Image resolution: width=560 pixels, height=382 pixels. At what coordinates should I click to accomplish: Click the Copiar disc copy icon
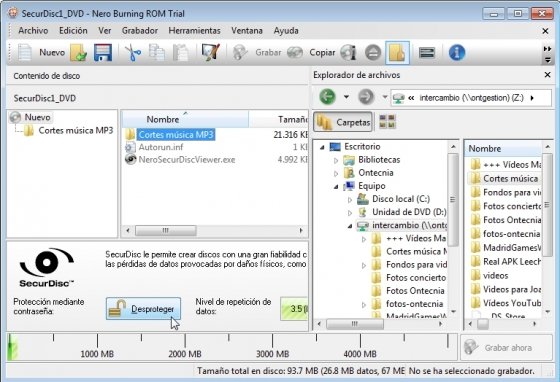click(x=295, y=53)
